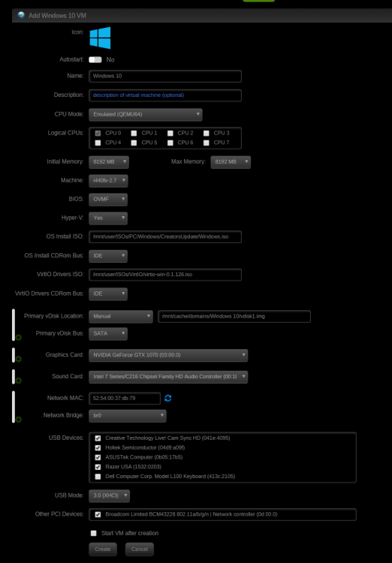Open the Max Memory dropdown
Screen dimensions: 392x563
(x=231, y=162)
